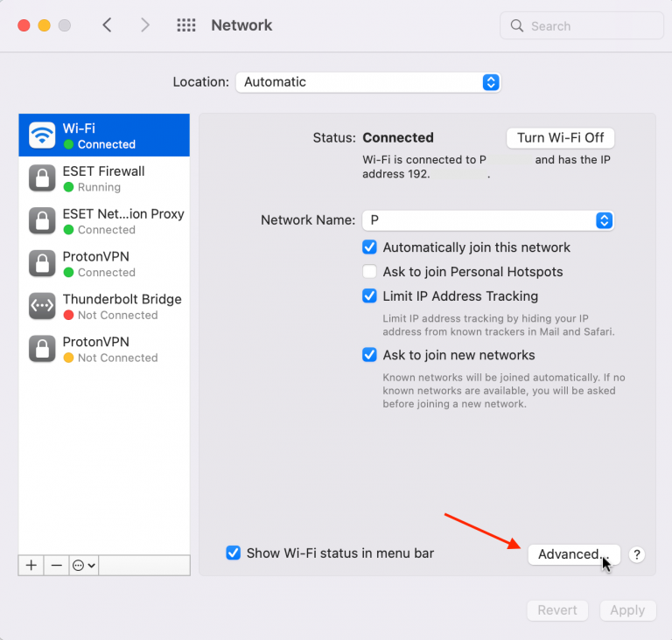
Task: Show all preferences grid icon
Action: tap(186, 24)
